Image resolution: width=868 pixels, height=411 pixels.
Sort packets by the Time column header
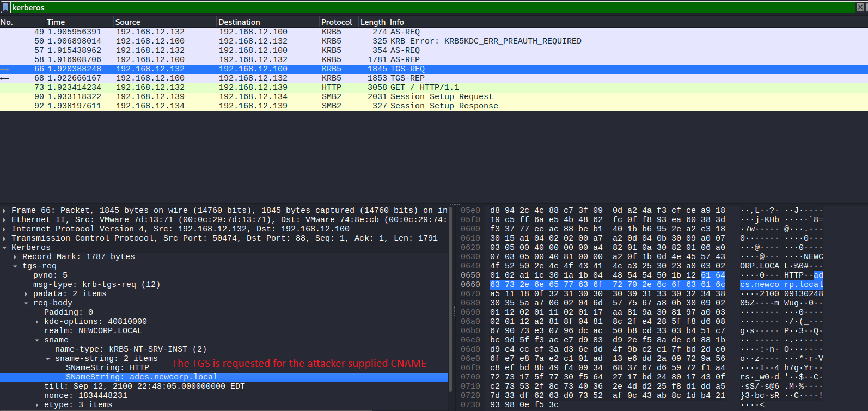56,22
